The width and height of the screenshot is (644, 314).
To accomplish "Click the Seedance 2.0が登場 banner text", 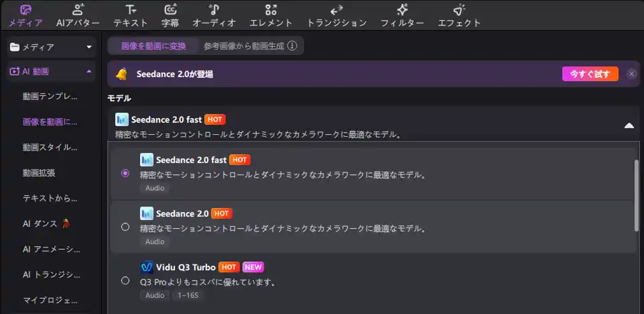I will (174, 74).
